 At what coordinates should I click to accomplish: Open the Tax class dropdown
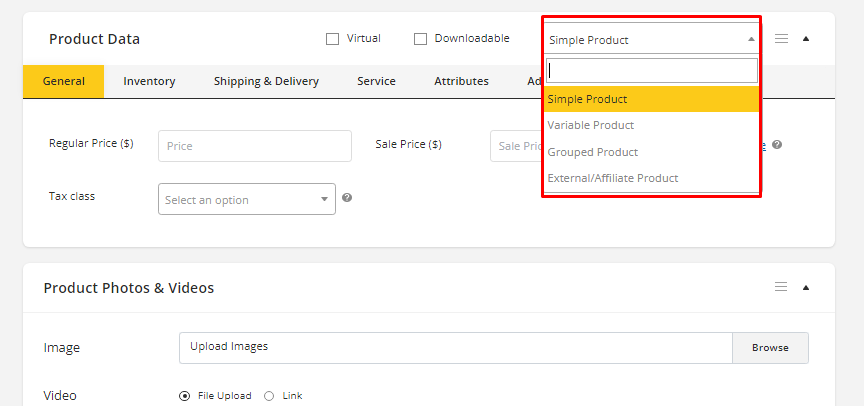246,199
